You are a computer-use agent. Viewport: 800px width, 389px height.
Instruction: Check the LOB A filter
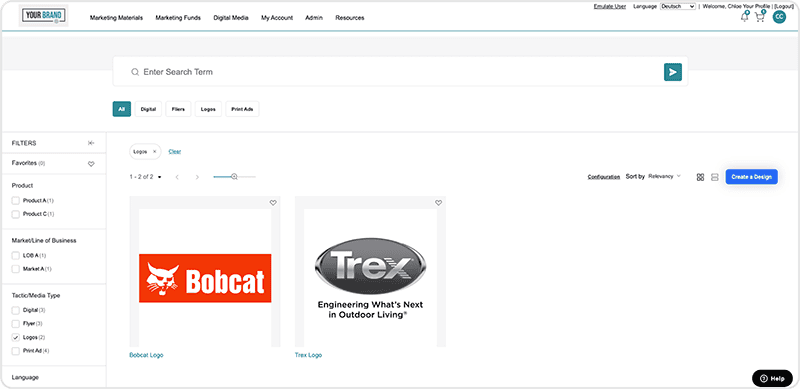coord(15,255)
